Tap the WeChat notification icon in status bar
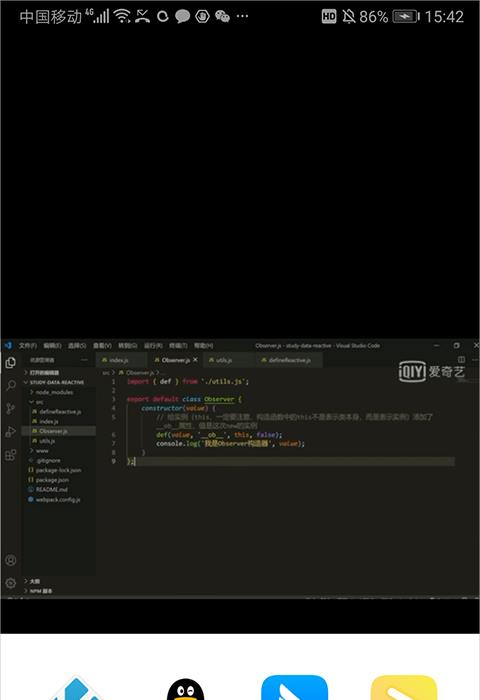This screenshot has width=480, height=700. (222, 17)
